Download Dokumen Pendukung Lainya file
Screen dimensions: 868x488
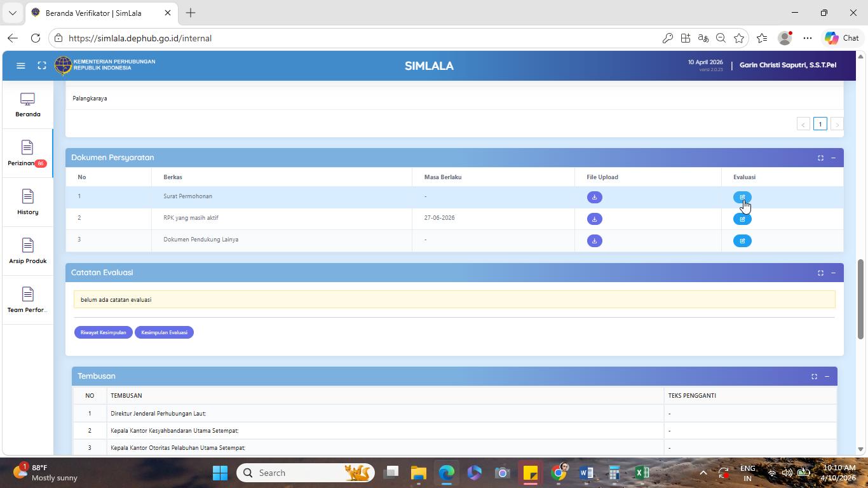[594, 240]
